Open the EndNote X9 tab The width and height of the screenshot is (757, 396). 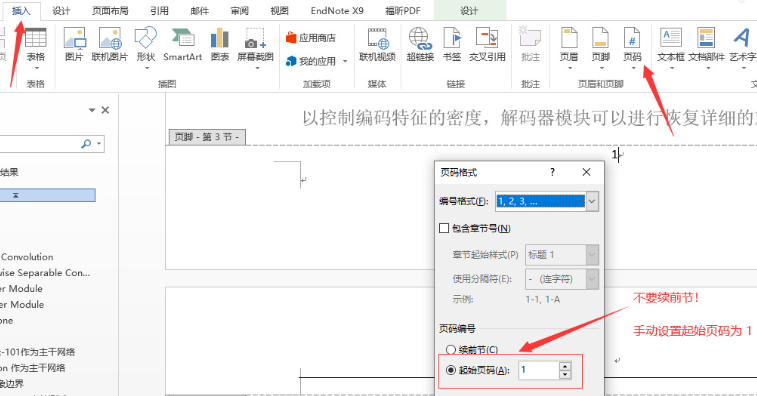click(x=337, y=11)
